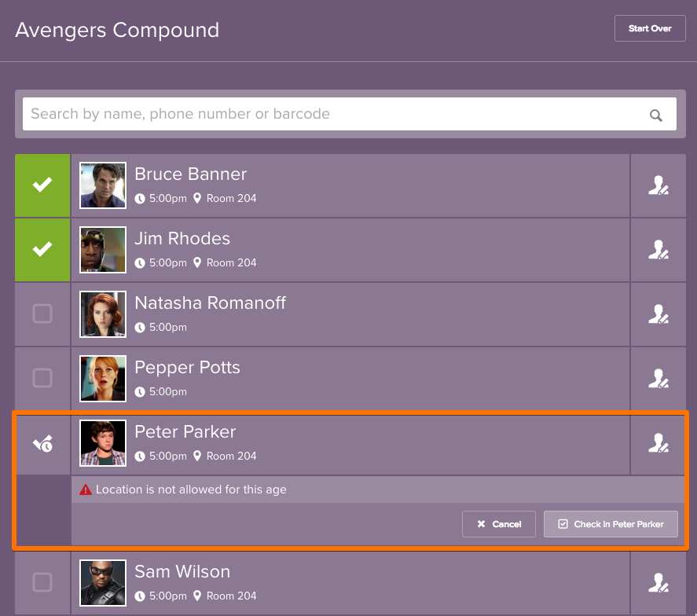Uncheck Jim Rhodes' green checkbox
Viewport: 697px width, 616px height.
click(x=42, y=250)
